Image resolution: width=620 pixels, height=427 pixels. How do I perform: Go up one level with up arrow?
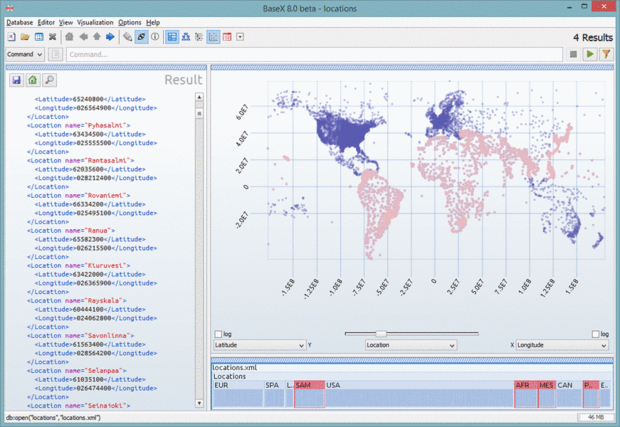pyautogui.click(x=96, y=37)
